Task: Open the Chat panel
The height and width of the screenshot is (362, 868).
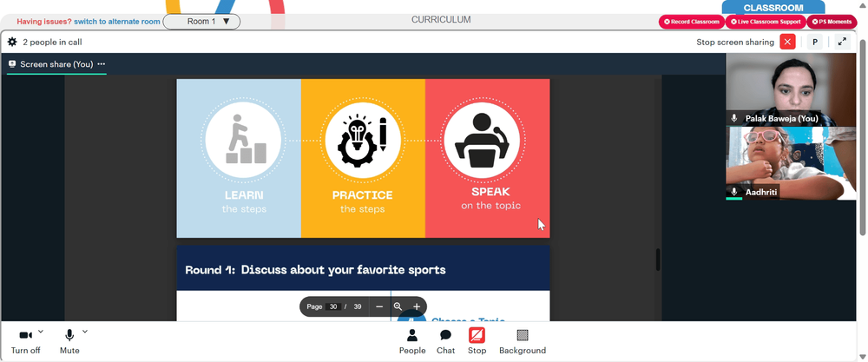Action: 445,341
